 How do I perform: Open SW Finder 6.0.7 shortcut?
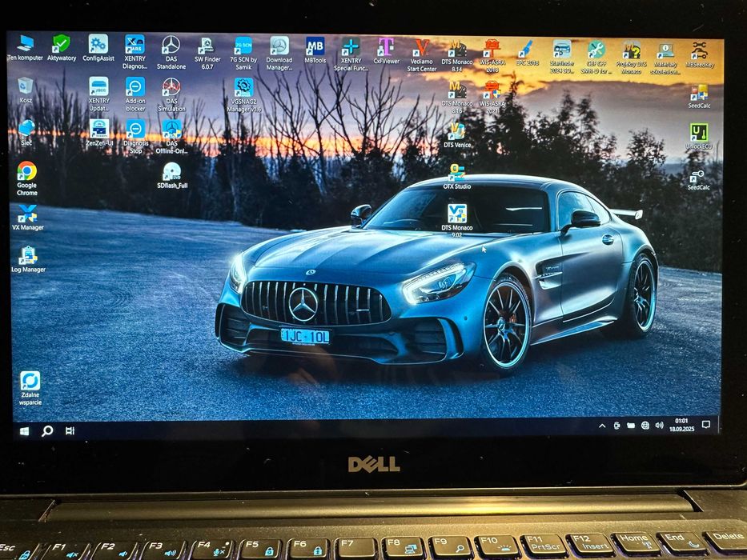coord(207,52)
